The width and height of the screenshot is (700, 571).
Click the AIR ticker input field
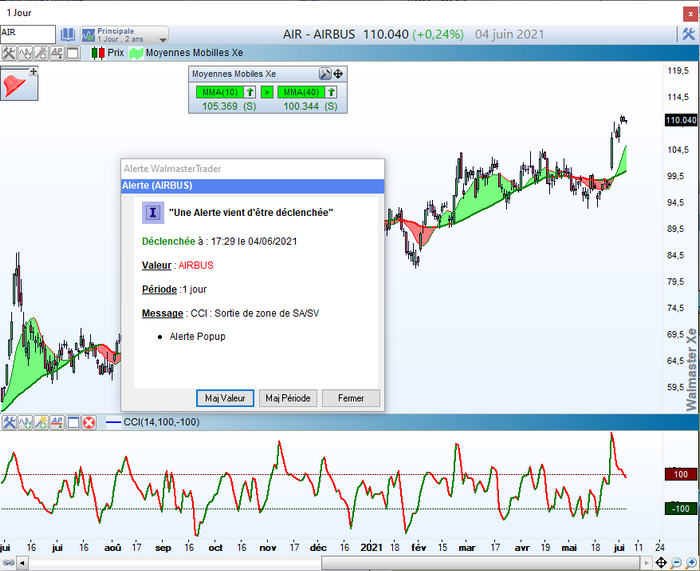28,34
